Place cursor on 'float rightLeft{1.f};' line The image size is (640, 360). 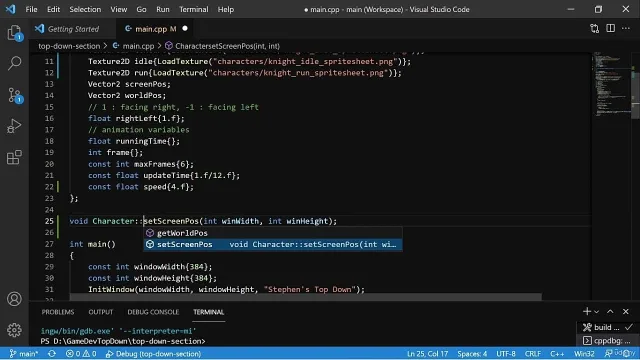136,118
